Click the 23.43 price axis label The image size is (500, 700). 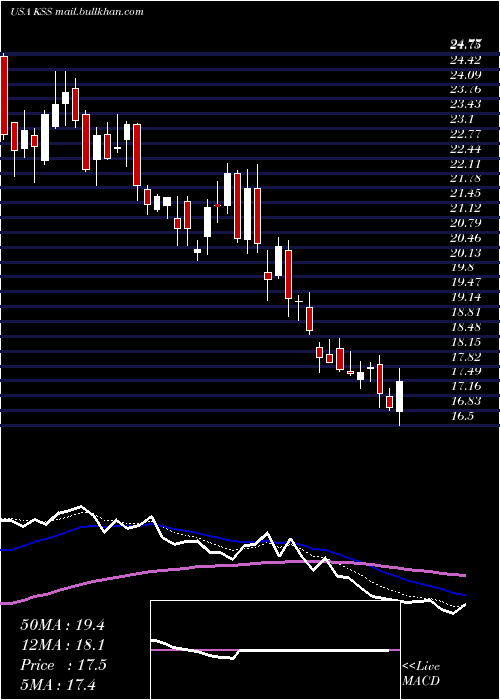click(x=466, y=104)
